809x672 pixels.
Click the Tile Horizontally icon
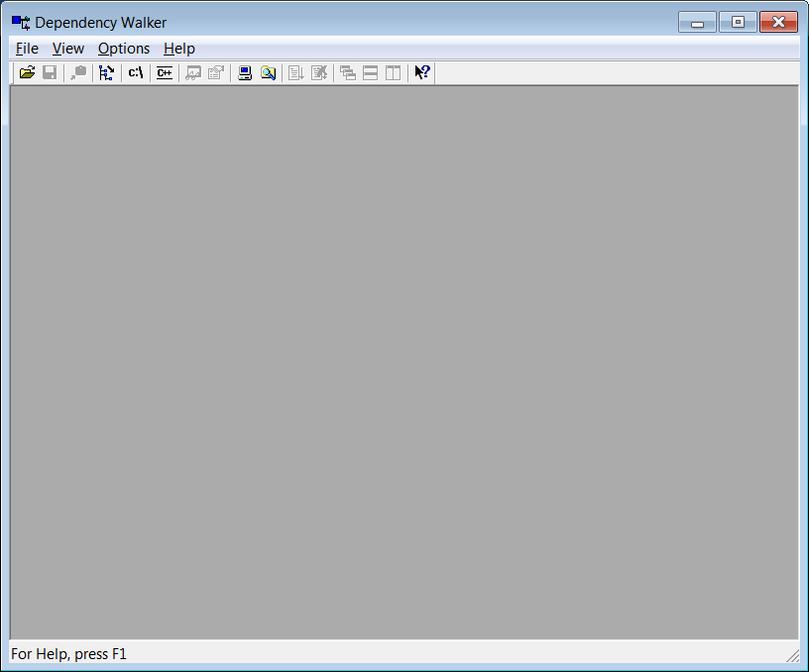tap(371, 72)
